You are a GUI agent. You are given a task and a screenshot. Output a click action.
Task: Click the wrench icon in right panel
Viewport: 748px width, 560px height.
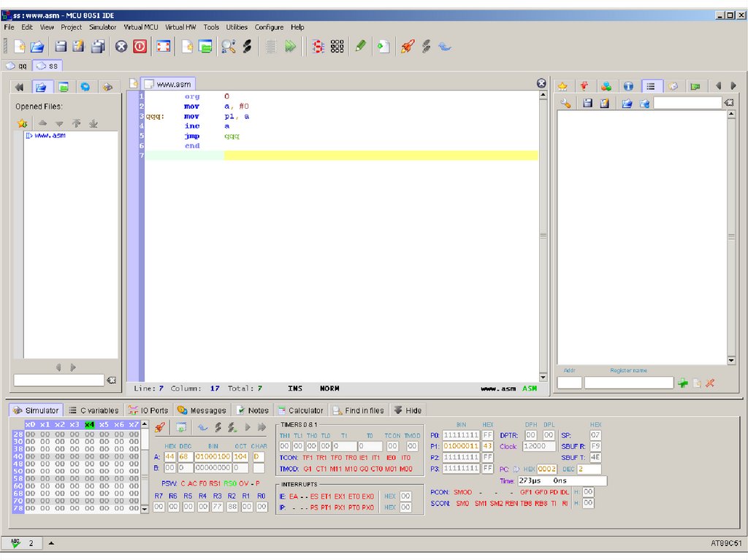(x=565, y=104)
